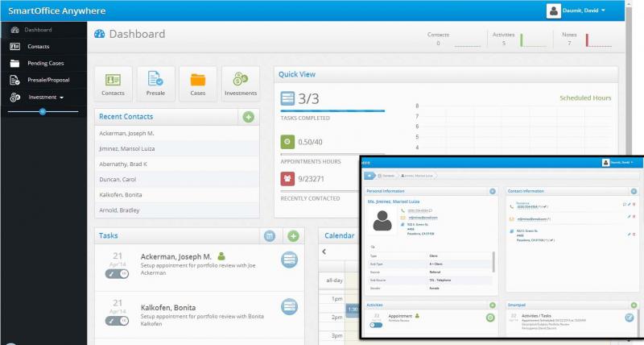This screenshot has width=644, height=345.
Task: Click the calendar event at 1:30
Action: click(352, 310)
